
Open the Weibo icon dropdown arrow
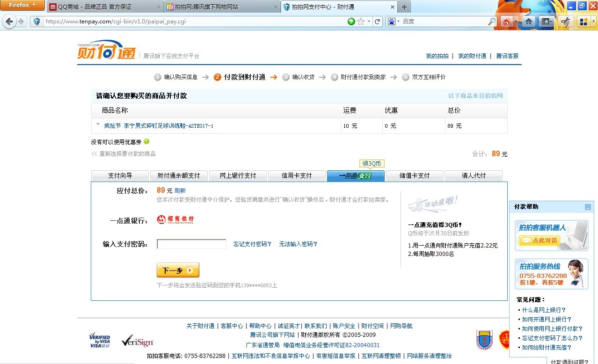click(x=516, y=22)
